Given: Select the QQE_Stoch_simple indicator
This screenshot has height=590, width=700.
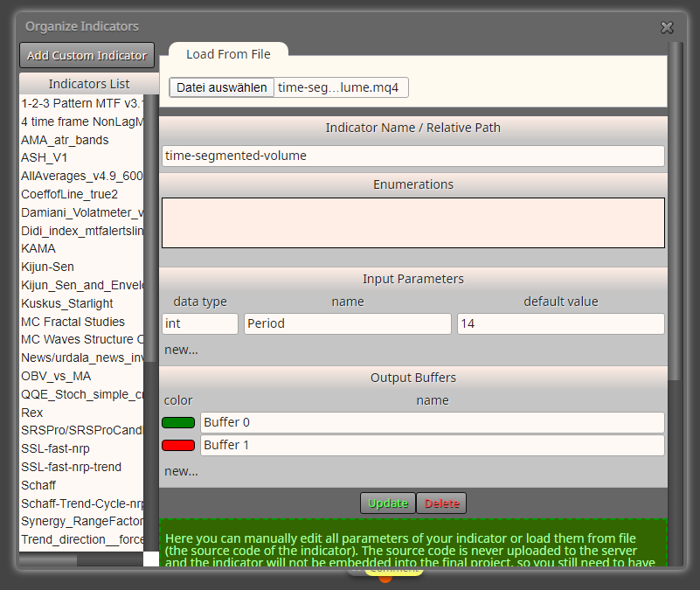Looking at the screenshot, I should [81, 394].
